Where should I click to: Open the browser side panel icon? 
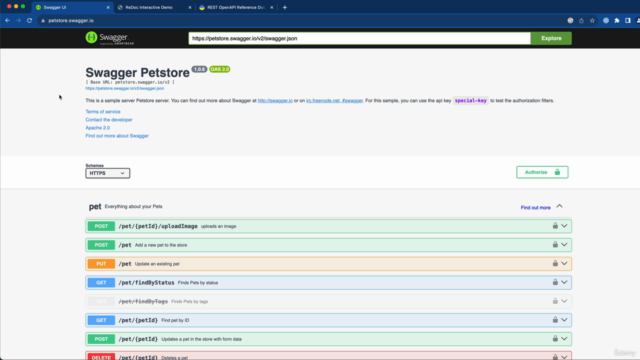(628, 20)
